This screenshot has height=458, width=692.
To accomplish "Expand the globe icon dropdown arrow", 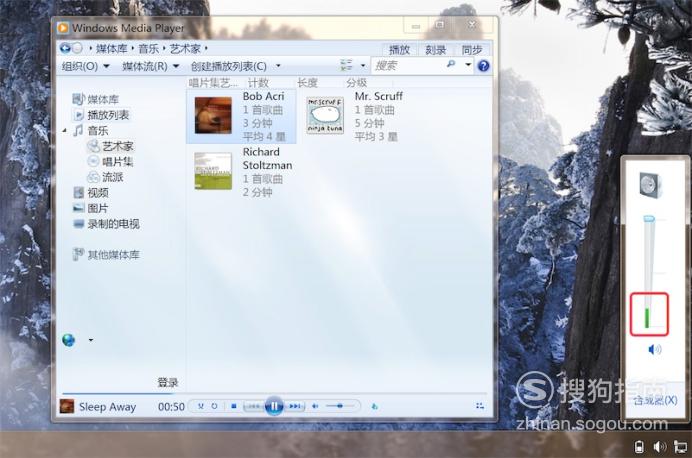I will point(90,340).
